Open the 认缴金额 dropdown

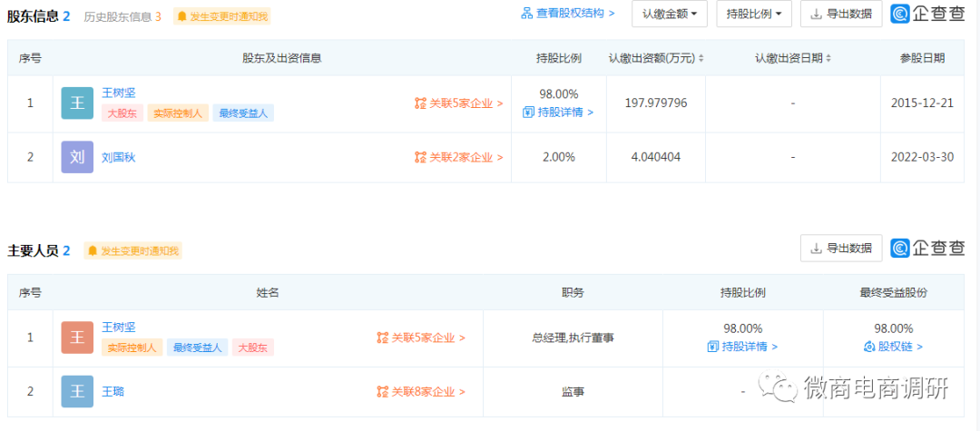670,14
